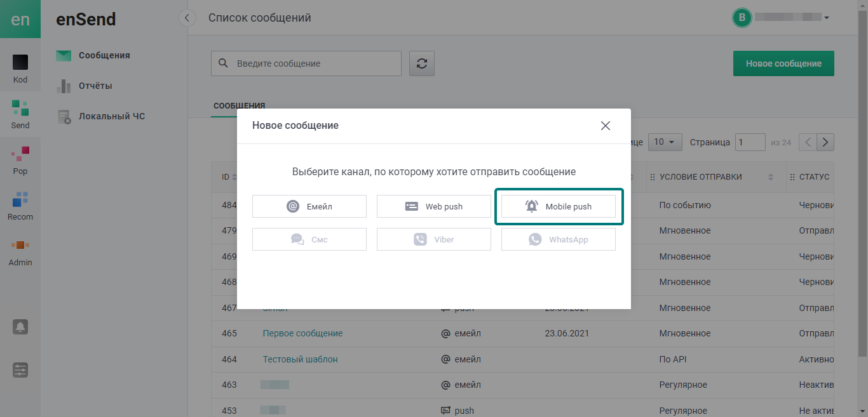
Task: Collapse the enSend side panel
Action: pos(187,18)
